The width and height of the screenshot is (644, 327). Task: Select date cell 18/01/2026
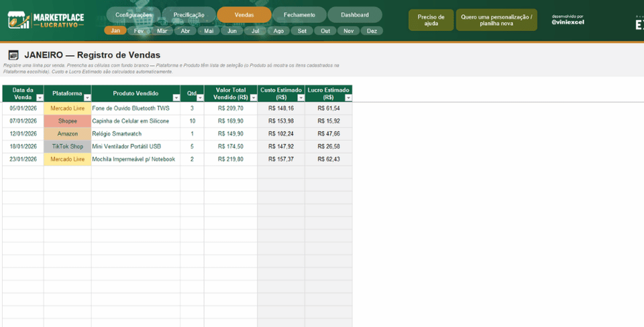(x=23, y=147)
